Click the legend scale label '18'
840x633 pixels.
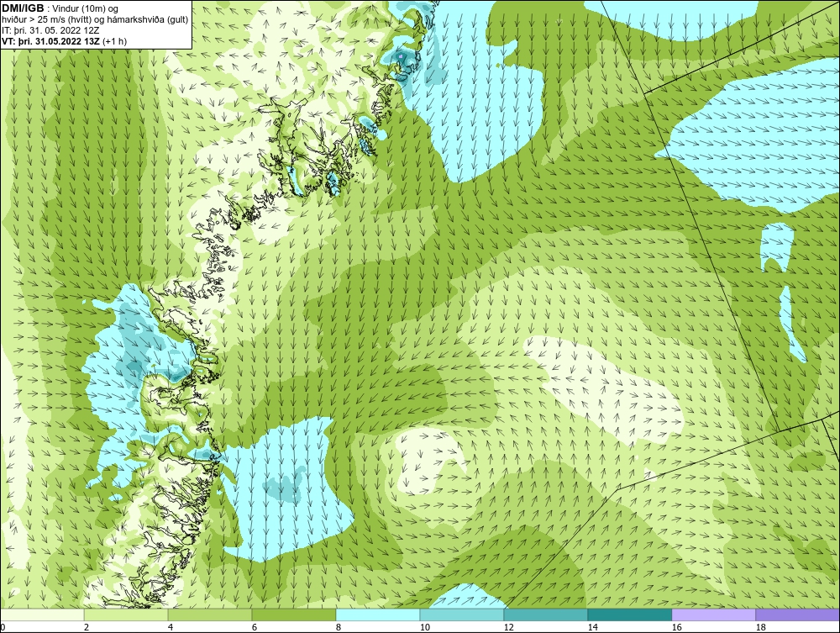click(761, 627)
